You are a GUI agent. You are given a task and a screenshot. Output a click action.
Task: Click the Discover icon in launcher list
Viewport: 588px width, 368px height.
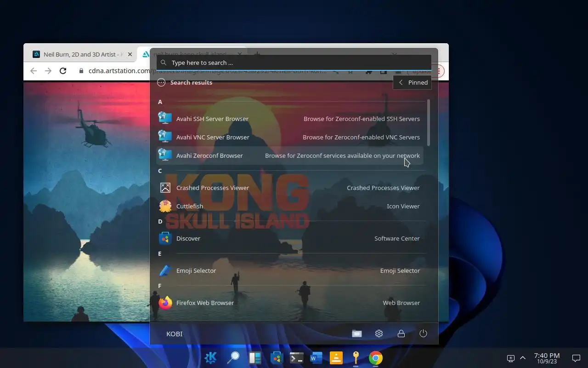point(165,238)
